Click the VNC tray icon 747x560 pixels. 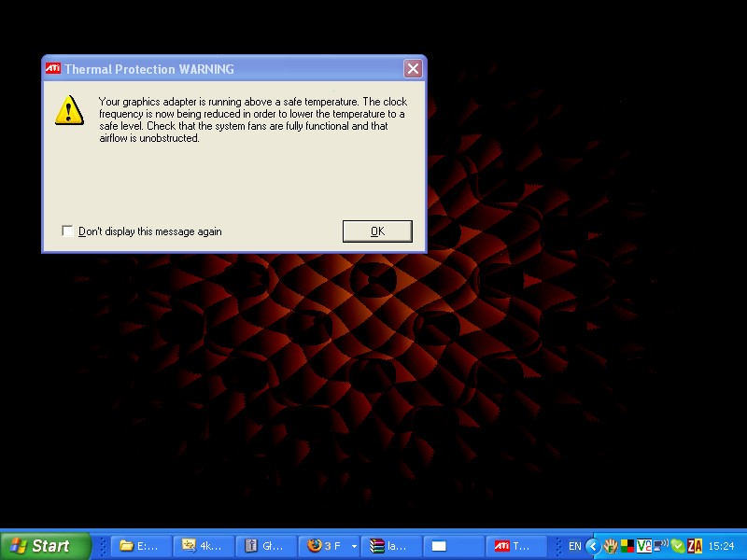[644, 546]
